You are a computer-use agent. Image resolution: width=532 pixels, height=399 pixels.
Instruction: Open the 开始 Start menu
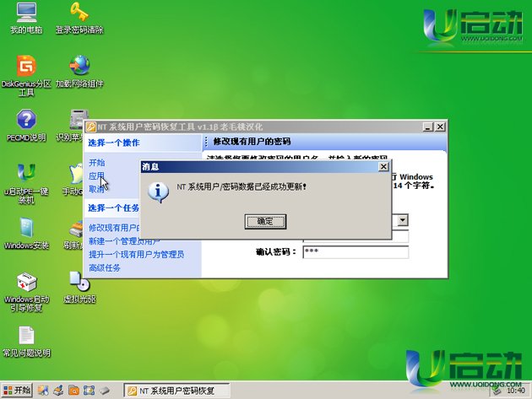(17, 391)
